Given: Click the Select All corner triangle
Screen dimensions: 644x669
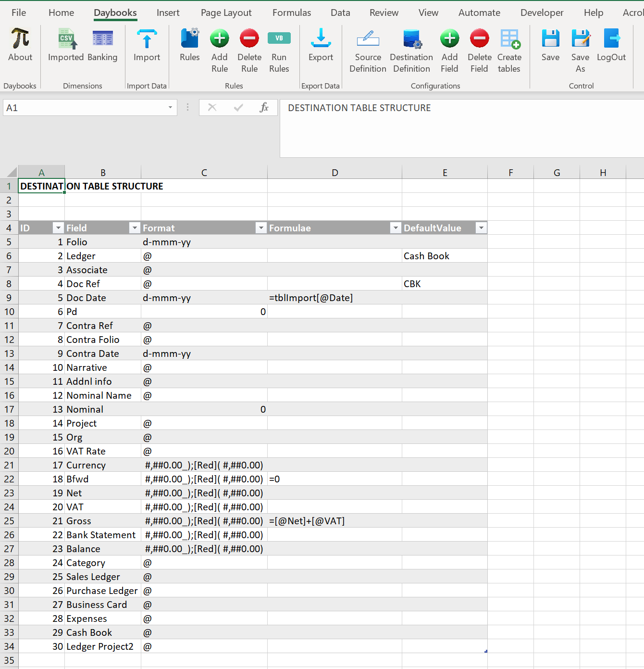Looking at the screenshot, I should pos(12,173).
